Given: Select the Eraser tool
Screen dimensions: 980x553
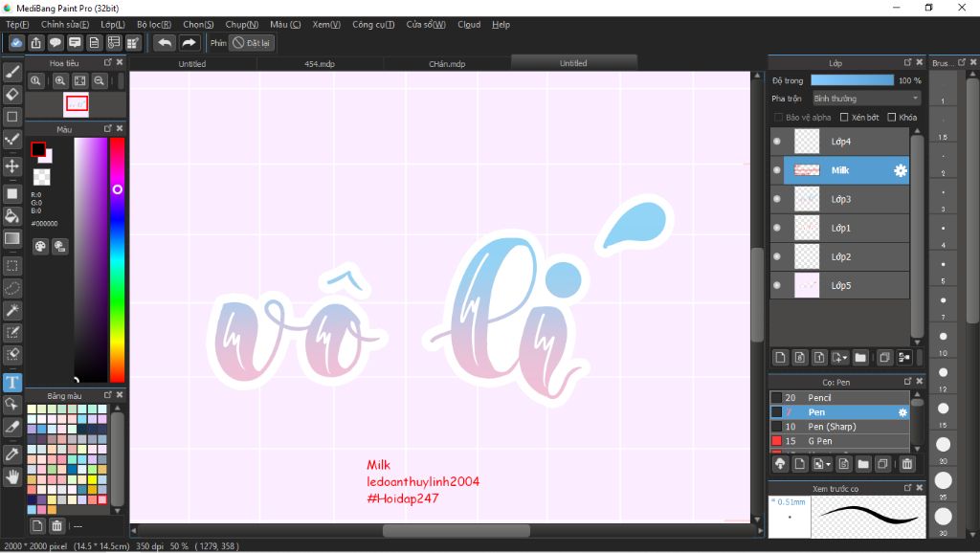Looking at the screenshot, I should (11, 95).
